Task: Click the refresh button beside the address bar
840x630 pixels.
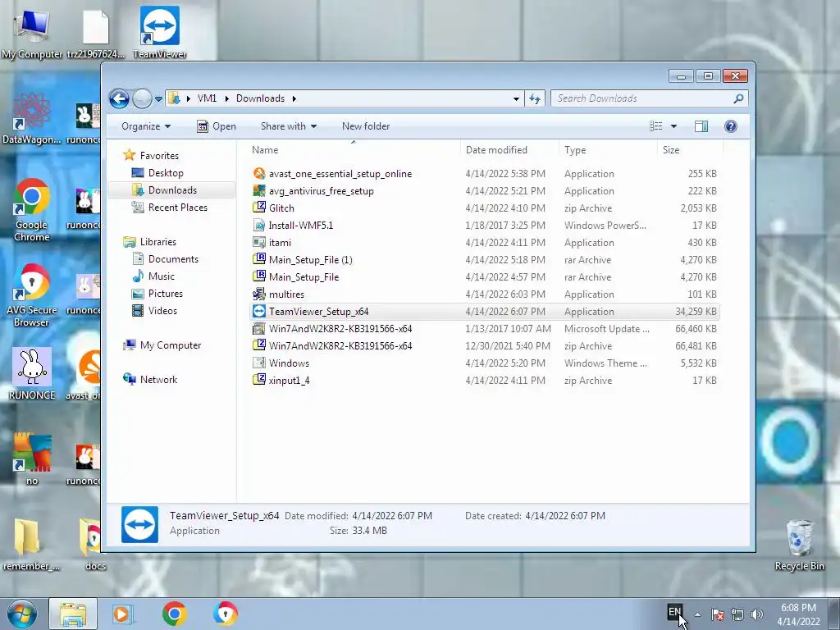Action: tap(535, 98)
